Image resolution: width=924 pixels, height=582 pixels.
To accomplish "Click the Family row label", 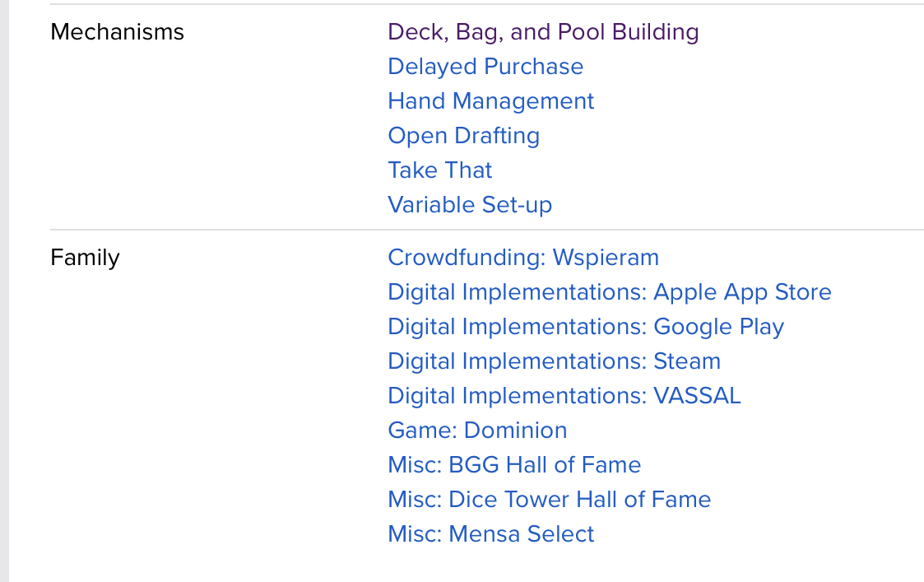I will 85,258.
